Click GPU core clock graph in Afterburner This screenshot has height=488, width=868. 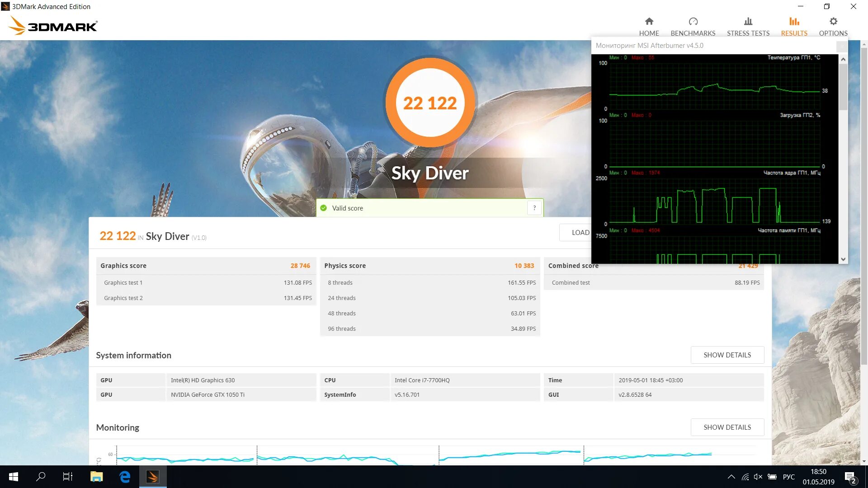[714, 201]
